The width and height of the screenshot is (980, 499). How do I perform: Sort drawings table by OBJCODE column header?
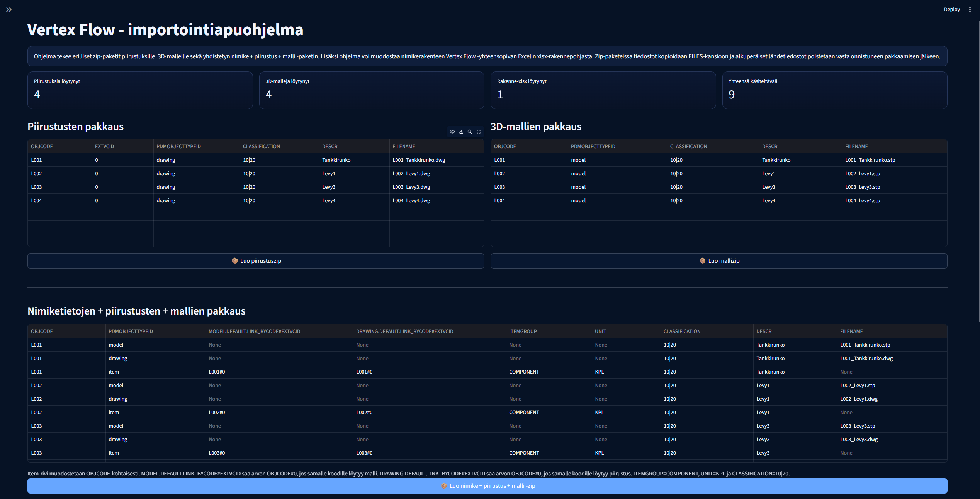pyautogui.click(x=42, y=147)
